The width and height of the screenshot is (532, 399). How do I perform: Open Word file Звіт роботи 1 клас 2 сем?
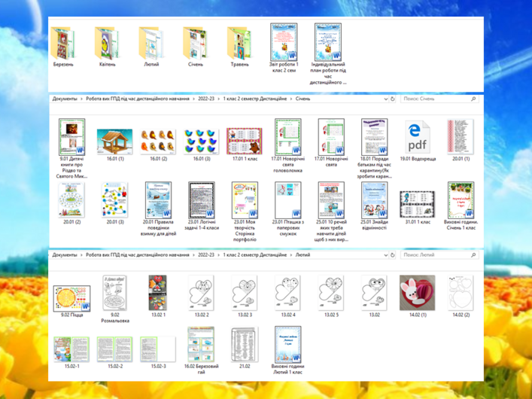(284, 42)
